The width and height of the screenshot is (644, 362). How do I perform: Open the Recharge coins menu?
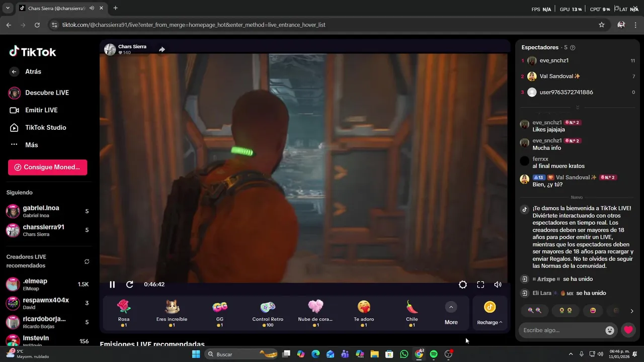coord(490,313)
